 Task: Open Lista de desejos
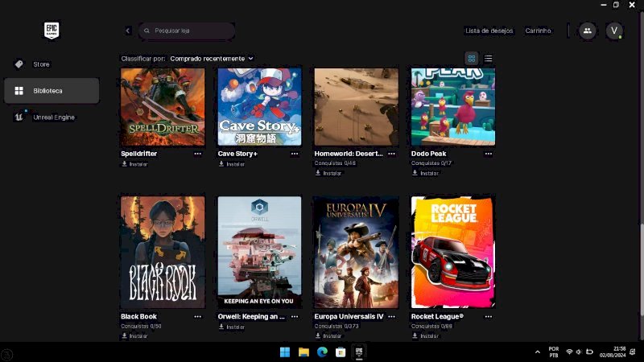click(489, 31)
